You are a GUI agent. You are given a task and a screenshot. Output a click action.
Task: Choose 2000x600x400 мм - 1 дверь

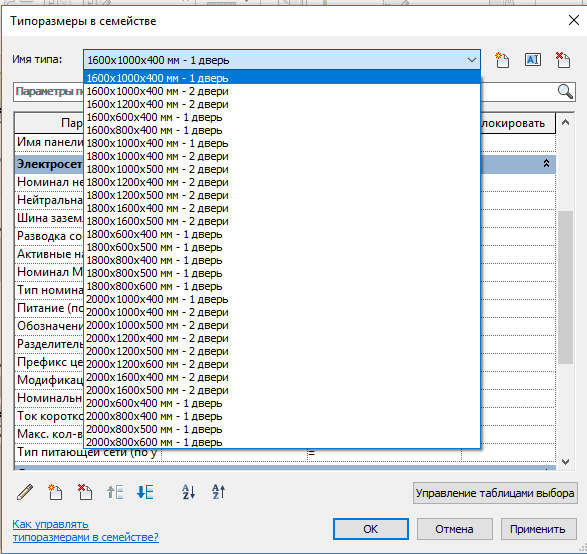[x=282, y=403]
